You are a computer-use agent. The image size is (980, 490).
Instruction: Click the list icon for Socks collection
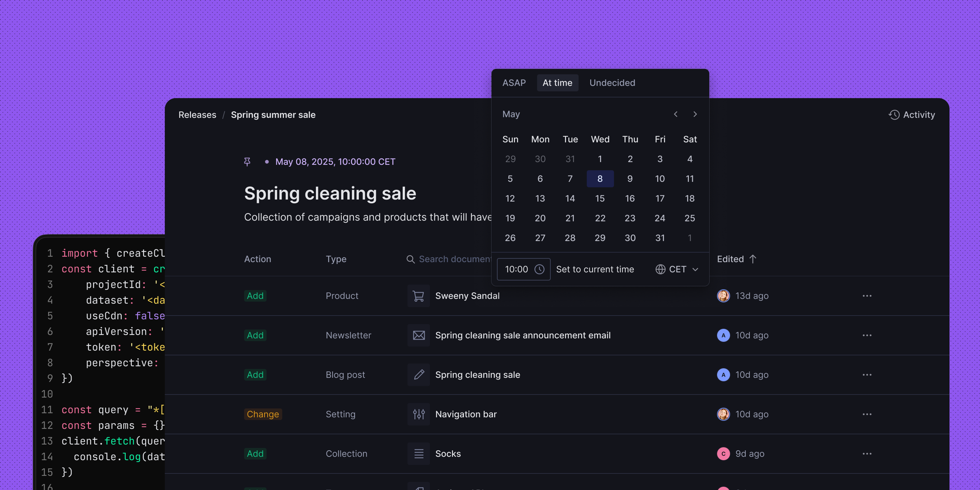(419, 454)
